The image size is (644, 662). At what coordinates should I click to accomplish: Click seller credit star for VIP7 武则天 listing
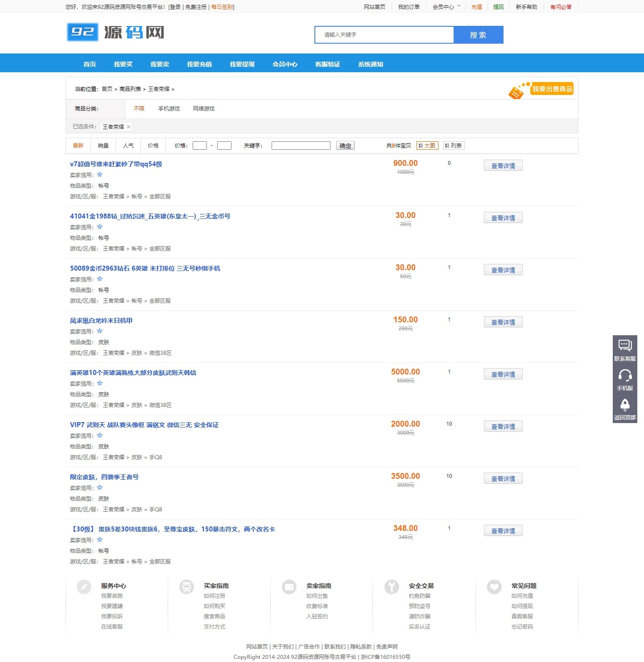click(x=99, y=436)
